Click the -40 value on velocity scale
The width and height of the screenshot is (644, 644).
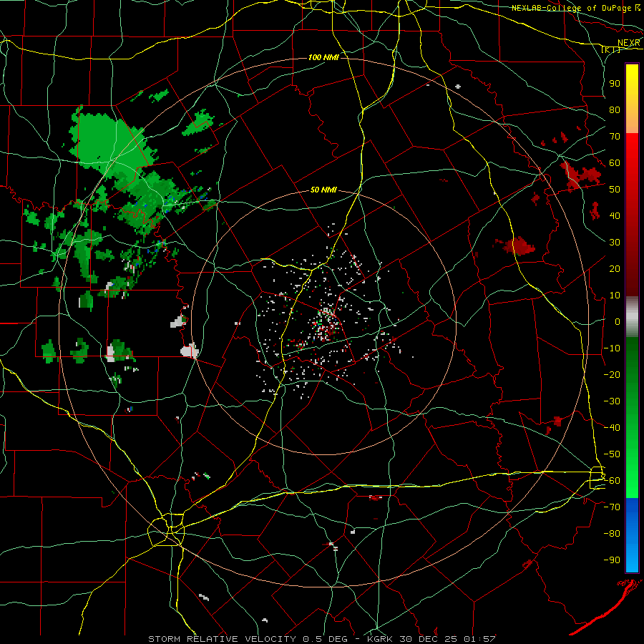pos(612,428)
